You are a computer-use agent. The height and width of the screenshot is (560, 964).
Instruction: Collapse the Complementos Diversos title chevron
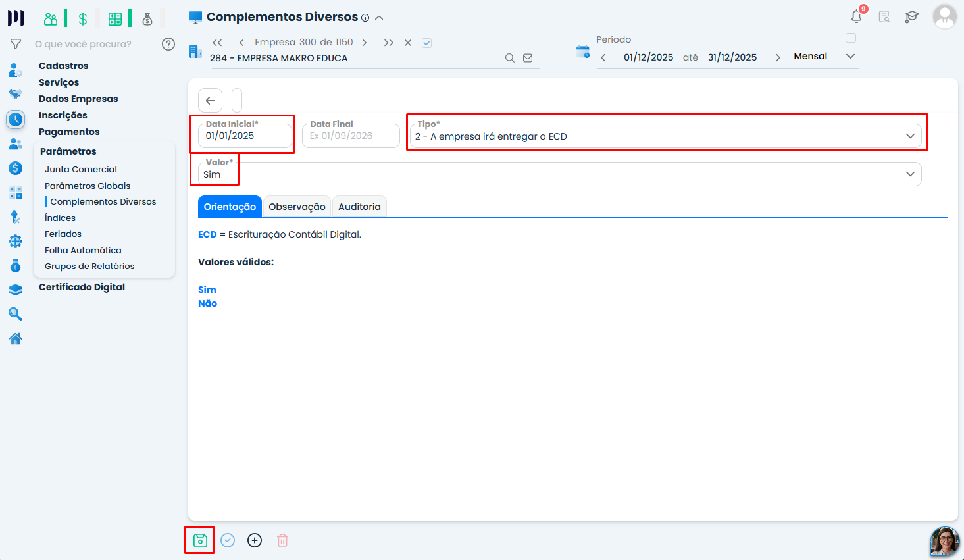point(379,18)
